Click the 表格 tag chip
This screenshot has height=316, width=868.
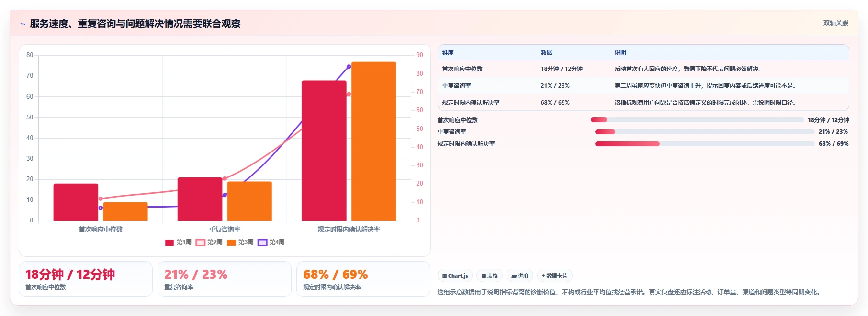pos(489,276)
